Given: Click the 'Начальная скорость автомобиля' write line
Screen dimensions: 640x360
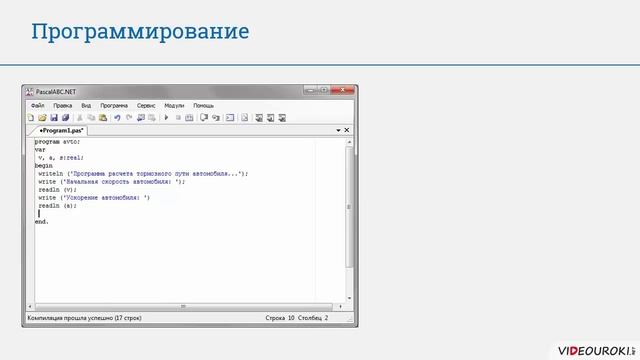Looking at the screenshot, I should (112, 182).
